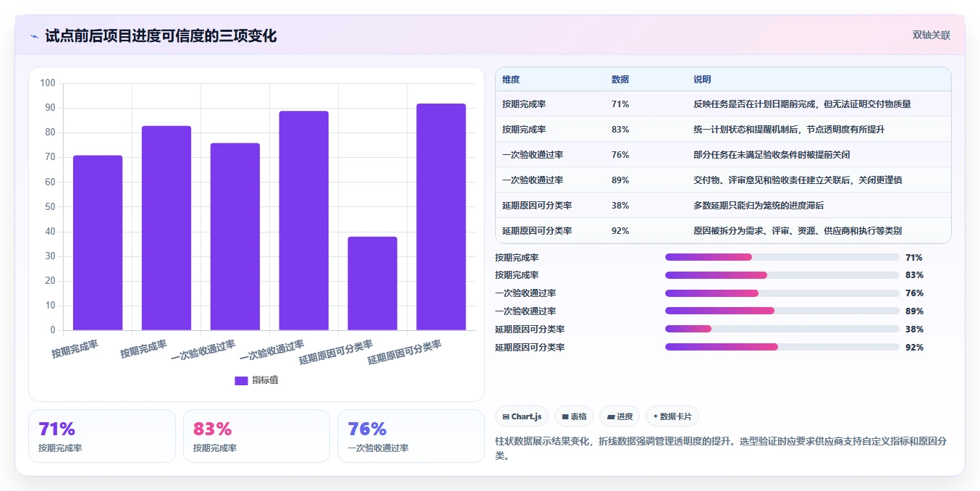Click the 说明 table column header
The width and height of the screenshot is (980, 491).
[x=702, y=80]
